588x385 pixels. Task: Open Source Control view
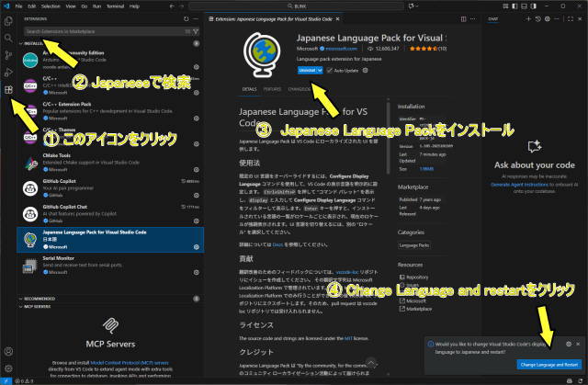tap(8, 56)
